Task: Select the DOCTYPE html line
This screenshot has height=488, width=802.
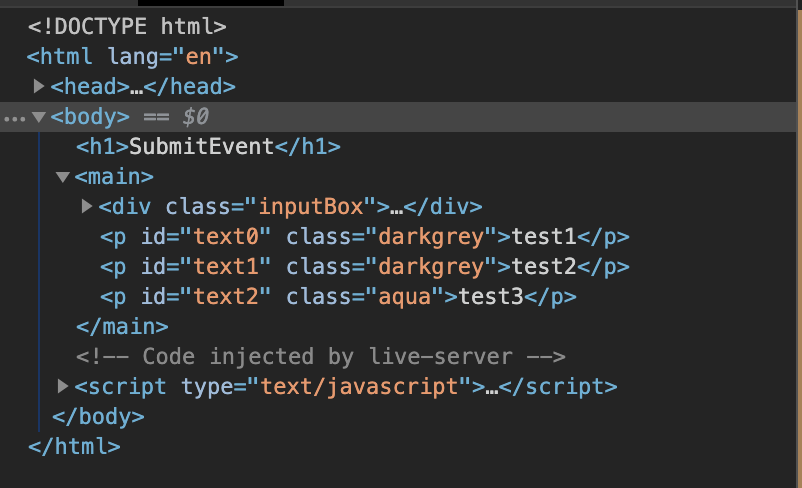Action: tap(127, 27)
